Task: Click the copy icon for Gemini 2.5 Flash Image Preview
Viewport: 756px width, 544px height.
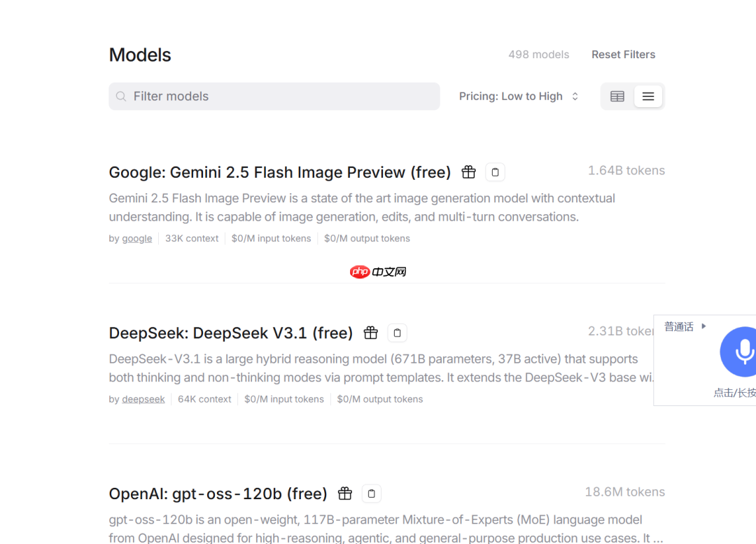Action: point(495,172)
